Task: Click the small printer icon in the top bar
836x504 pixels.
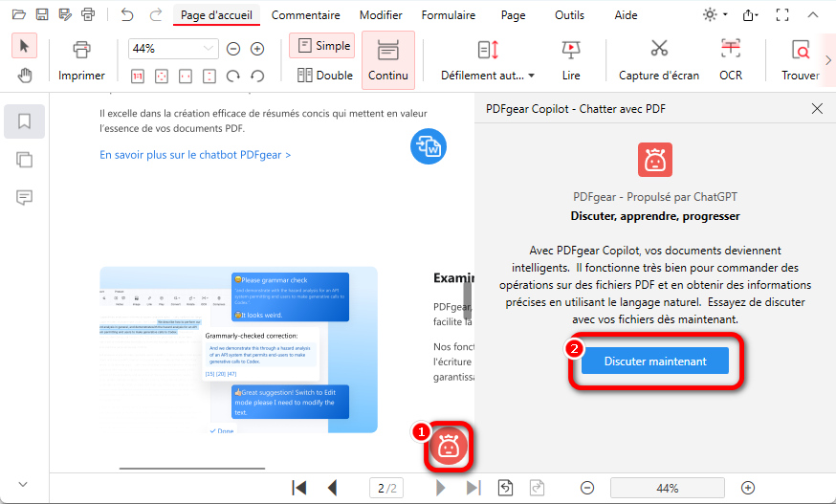Action: (88, 14)
